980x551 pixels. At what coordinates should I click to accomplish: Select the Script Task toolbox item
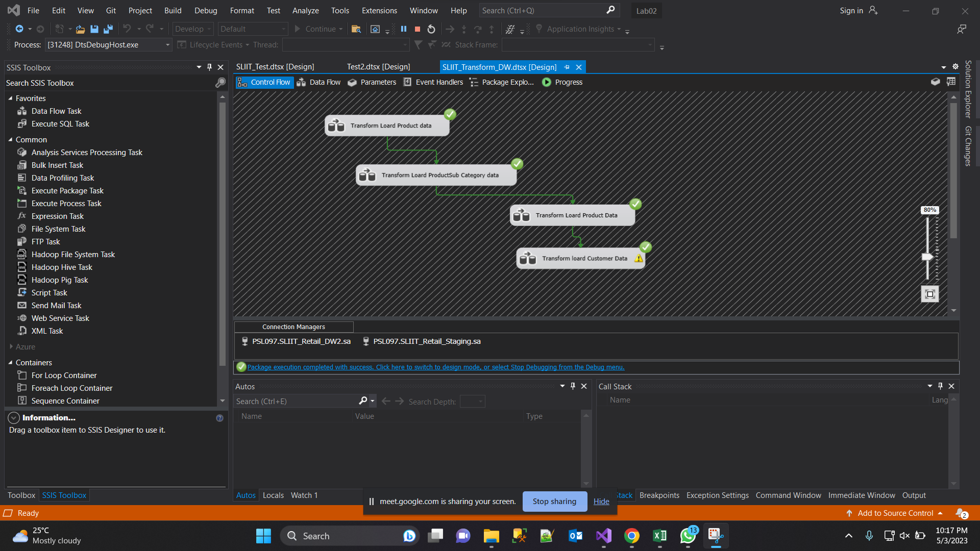[49, 292]
